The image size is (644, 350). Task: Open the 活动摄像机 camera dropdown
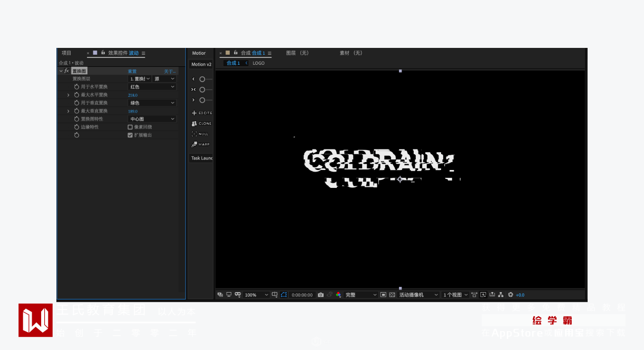click(x=418, y=295)
